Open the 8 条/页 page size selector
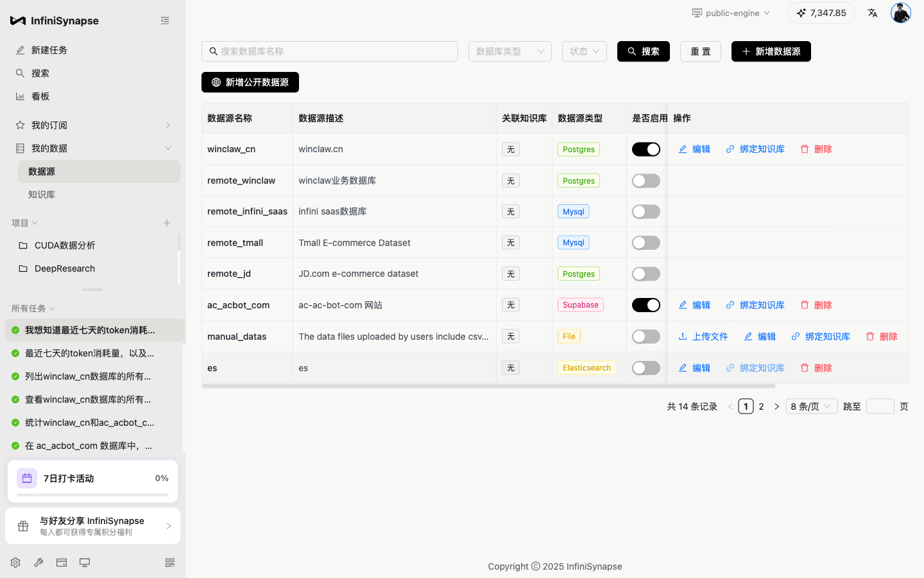924x578 pixels. point(810,406)
